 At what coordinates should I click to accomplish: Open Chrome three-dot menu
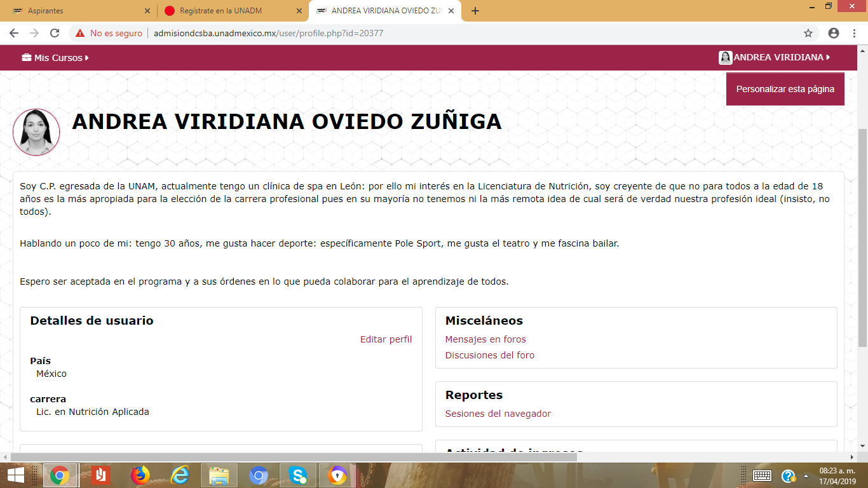click(x=854, y=33)
